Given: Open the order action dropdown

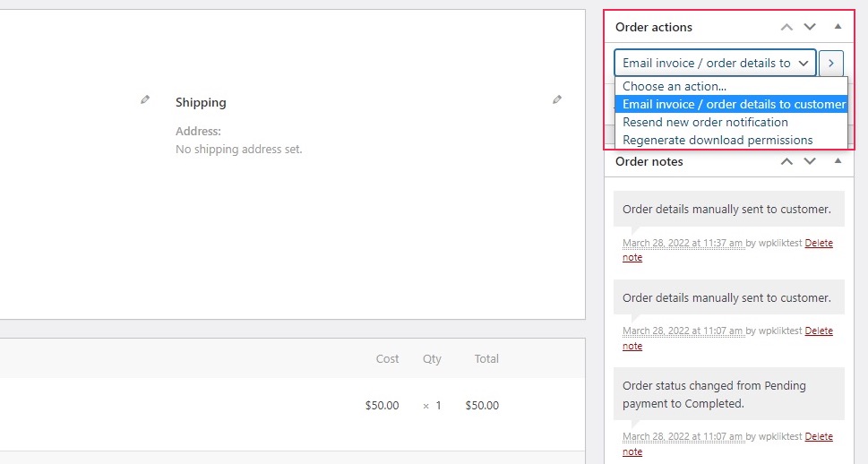Looking at the screenshot, I should click(715, 63).
